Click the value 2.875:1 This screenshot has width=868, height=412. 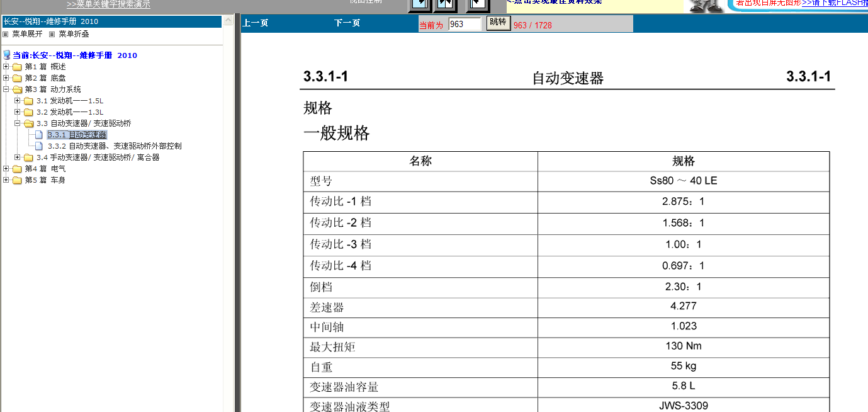click(x=684, y=202)
